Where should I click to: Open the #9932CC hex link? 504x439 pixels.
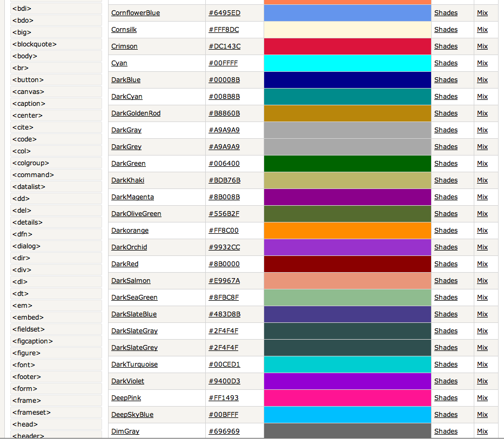click(224, 247)
